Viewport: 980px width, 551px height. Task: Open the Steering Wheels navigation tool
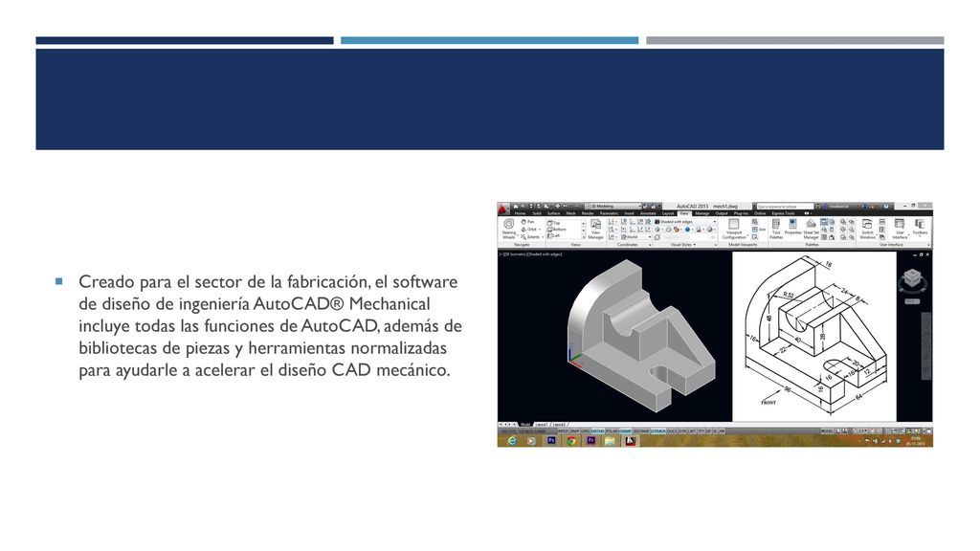click(508, 229)
